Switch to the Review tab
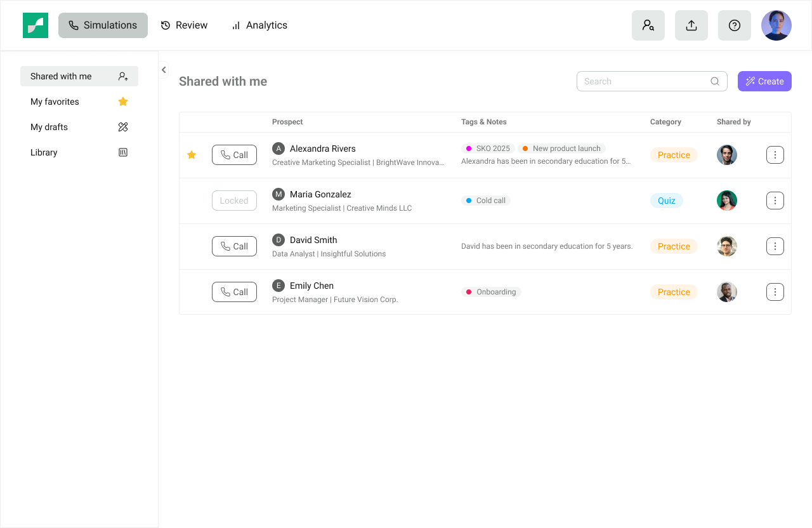Viewport: 812px width, 528px height. (x=184, y=25)
